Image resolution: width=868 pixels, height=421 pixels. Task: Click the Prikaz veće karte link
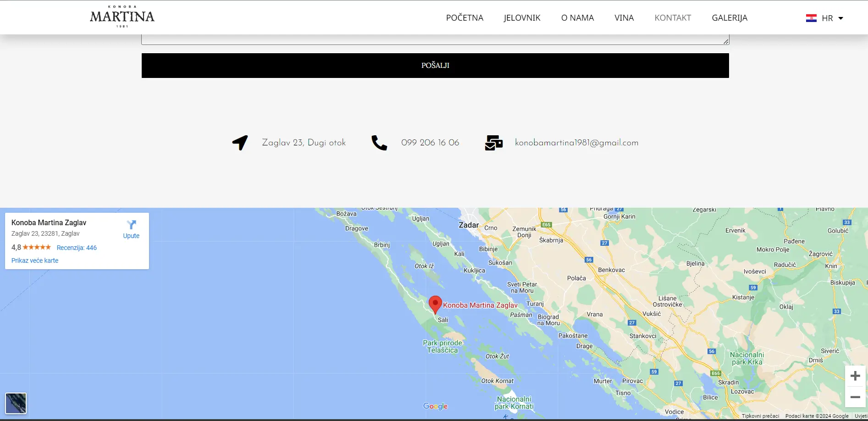pos(35,260)
